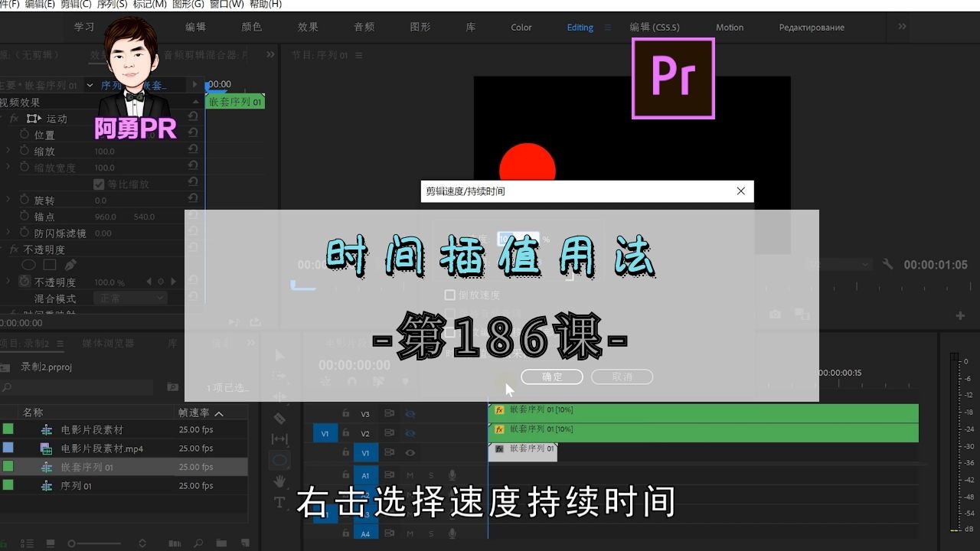
Task: Toggle V1 track output eye
Action: coord(410,453)
